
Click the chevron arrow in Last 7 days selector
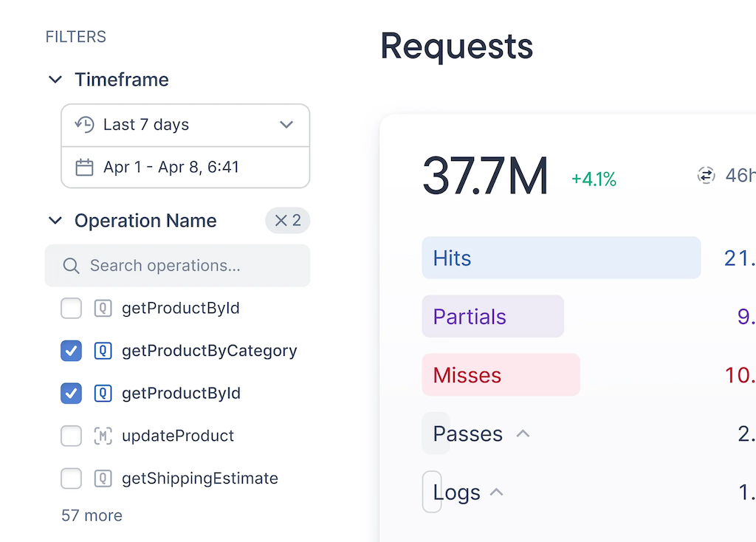pos(286,125)
